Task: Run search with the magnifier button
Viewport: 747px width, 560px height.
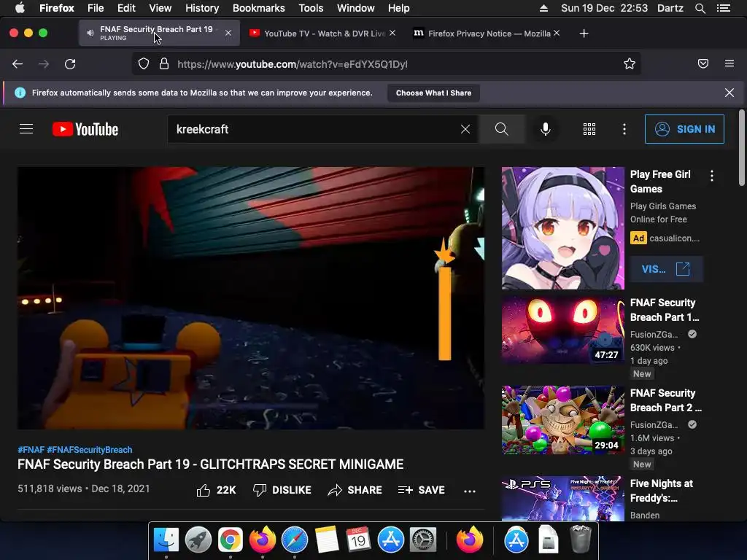Action: (x=502, y=129)
